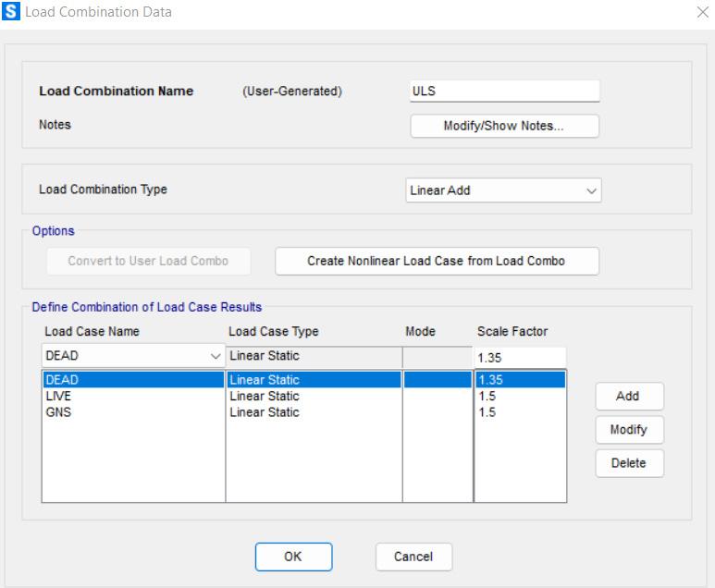
Task: Expand the DEAD load case name dropdown
Action: pos(133,356)
